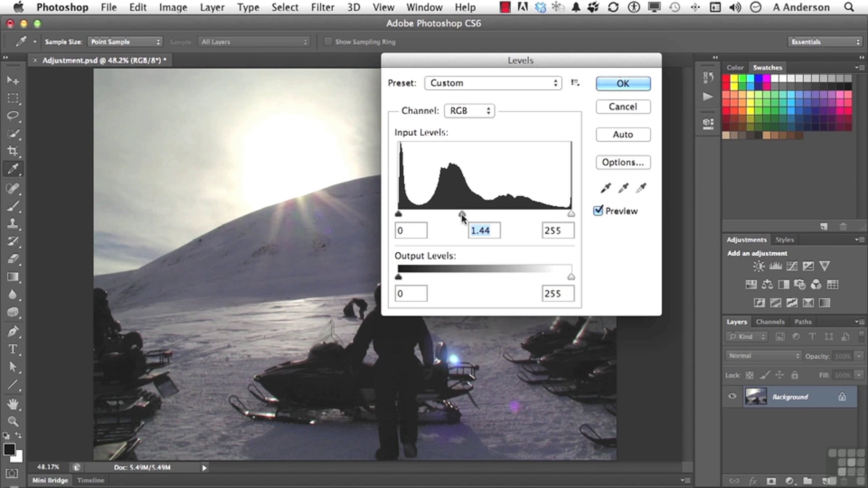Open the Preset dropdown in Levels
Screen dimensions: 868x488
(x=493, y=83)
